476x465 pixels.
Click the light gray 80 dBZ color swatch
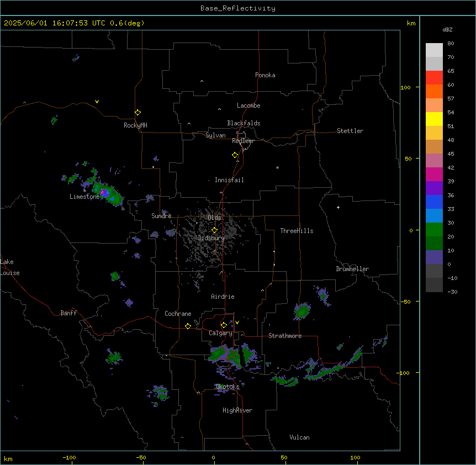pyautogui.click(x=434, y=50)
